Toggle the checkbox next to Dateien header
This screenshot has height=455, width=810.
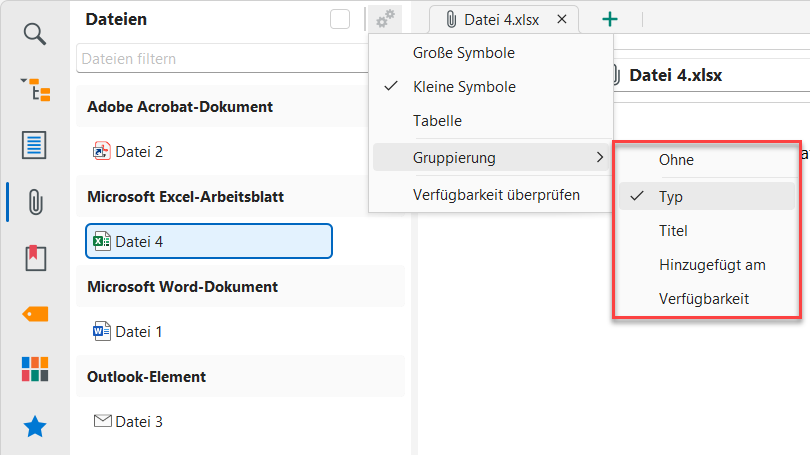tap(340, 19)
